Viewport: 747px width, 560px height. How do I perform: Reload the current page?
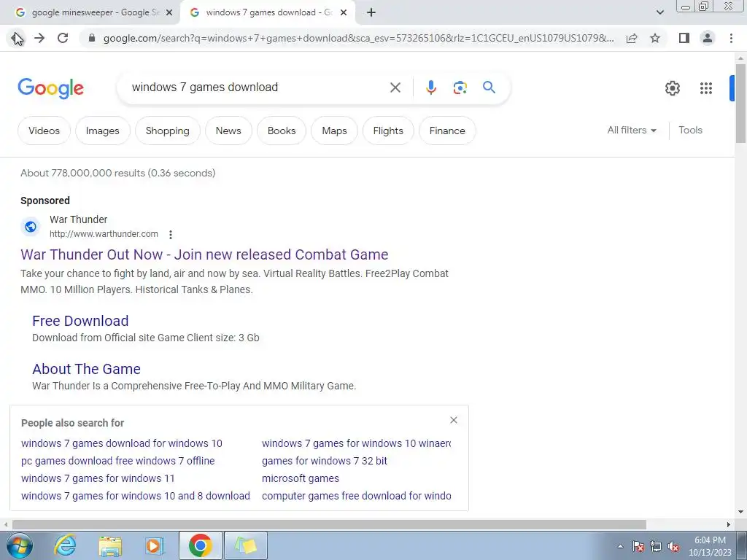(x=63, y=38)
